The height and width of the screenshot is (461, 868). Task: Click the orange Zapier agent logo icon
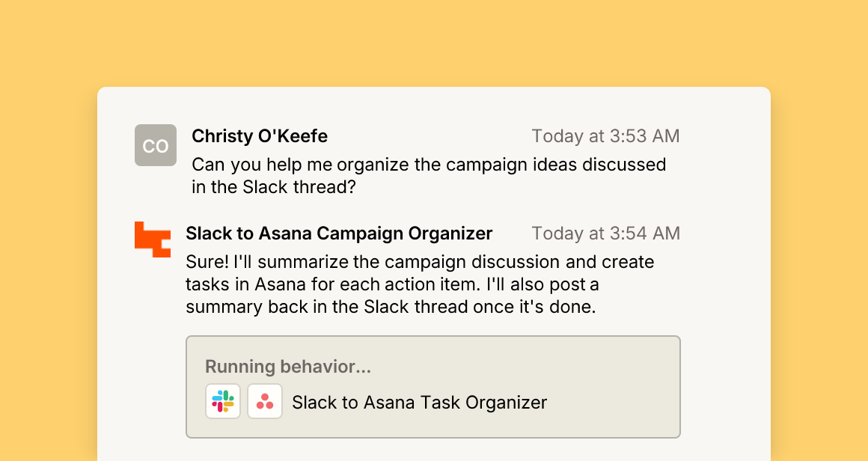pyautogui.click(x=153, y=239)
